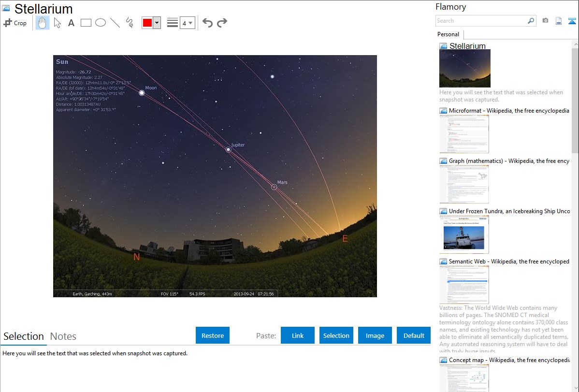Click the Paste Image button
This screenshot has width=579, height=392.
click(x=375, y=335)
